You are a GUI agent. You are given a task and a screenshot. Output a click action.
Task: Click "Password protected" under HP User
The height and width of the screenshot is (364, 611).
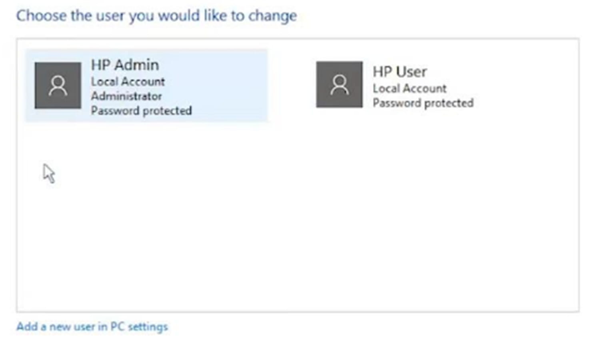[x=423, y=103]
